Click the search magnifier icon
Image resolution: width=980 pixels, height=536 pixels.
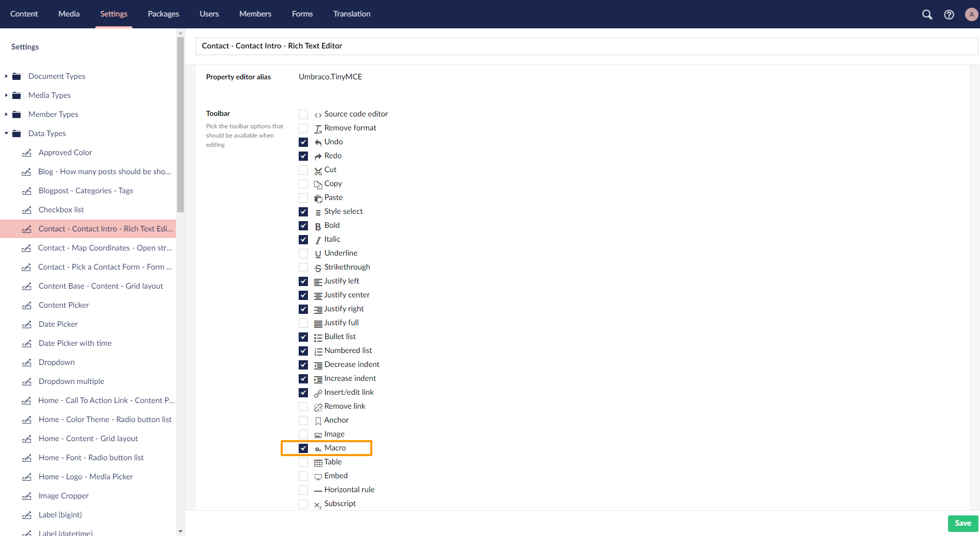coord(927,14)
